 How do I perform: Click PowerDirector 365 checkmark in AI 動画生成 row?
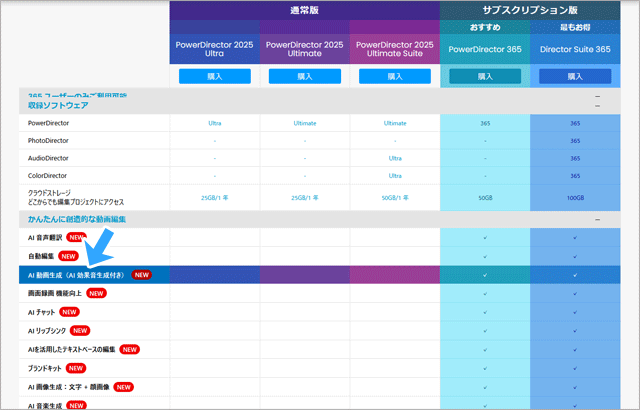(x=485, y=275)
